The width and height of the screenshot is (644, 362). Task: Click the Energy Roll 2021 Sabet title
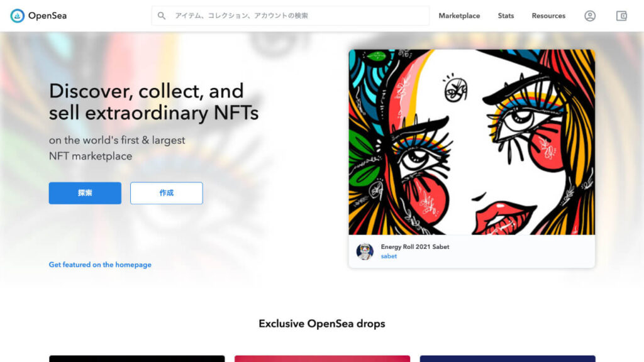[x=415, y=246]
